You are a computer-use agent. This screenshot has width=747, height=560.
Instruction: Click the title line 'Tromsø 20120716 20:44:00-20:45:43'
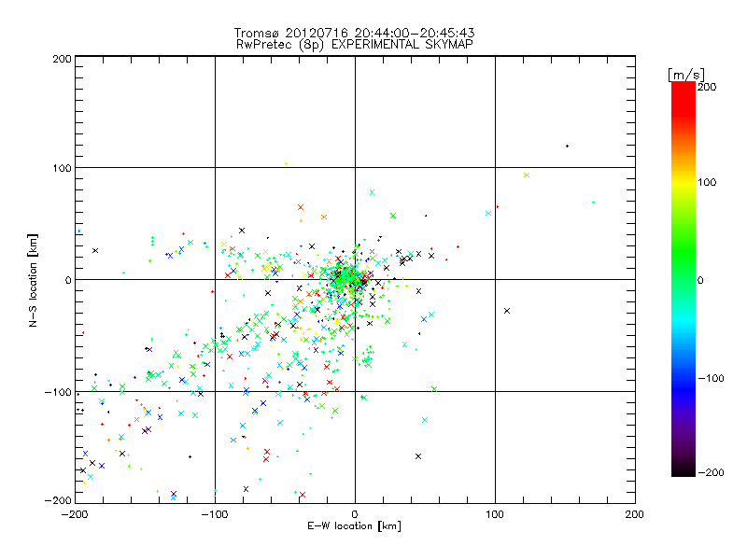(354, 33)
